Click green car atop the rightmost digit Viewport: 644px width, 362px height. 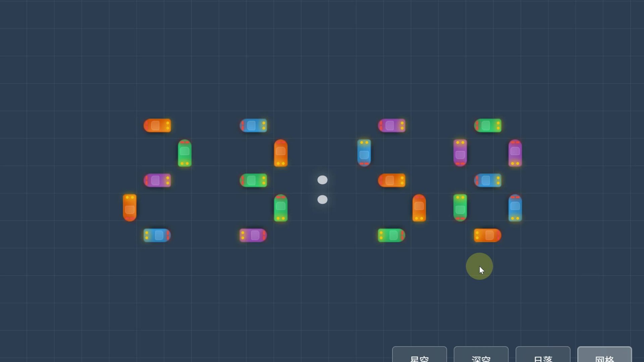[488, 125]
